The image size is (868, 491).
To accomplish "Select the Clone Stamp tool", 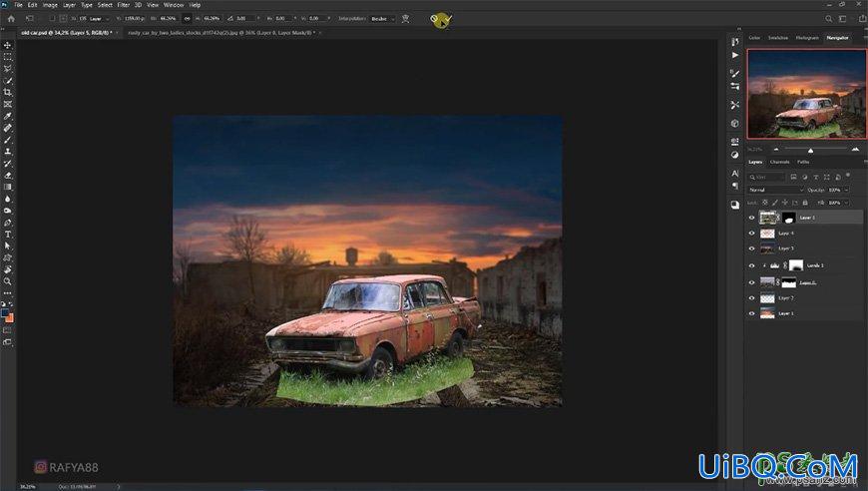I will 8,152.
